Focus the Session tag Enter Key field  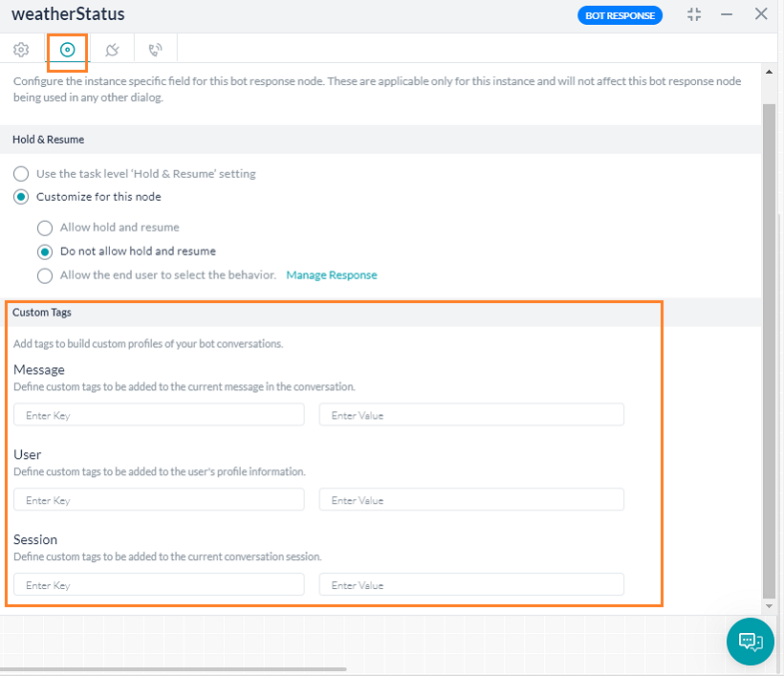(159, 585)
